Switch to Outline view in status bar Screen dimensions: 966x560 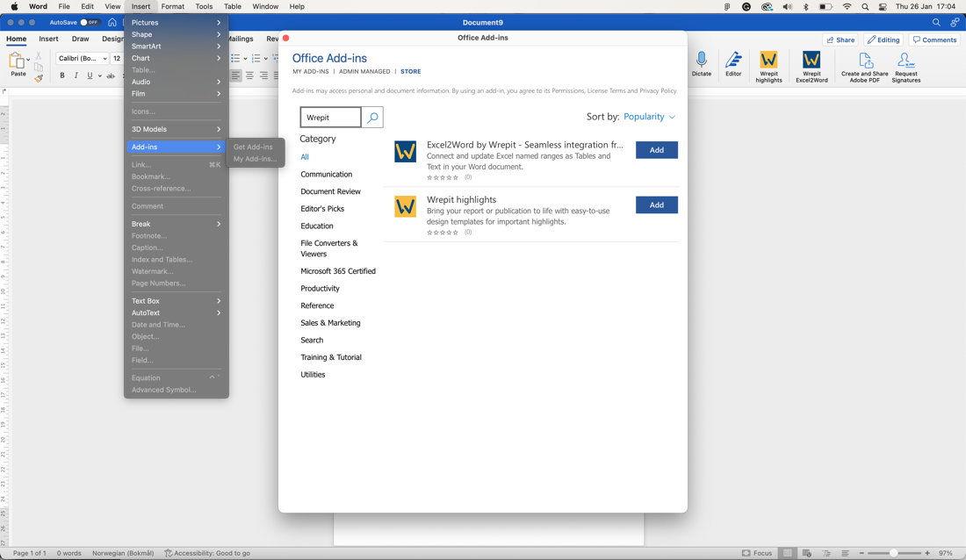point(826,553)
